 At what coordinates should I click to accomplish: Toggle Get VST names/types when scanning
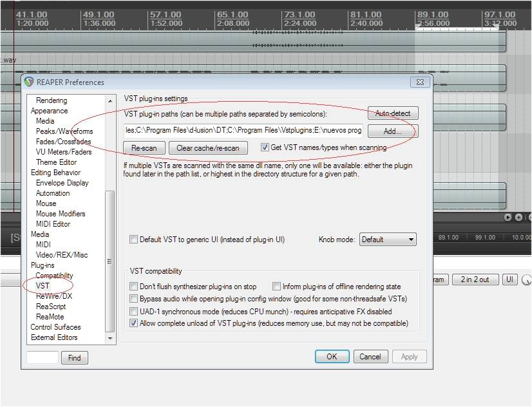265,147
